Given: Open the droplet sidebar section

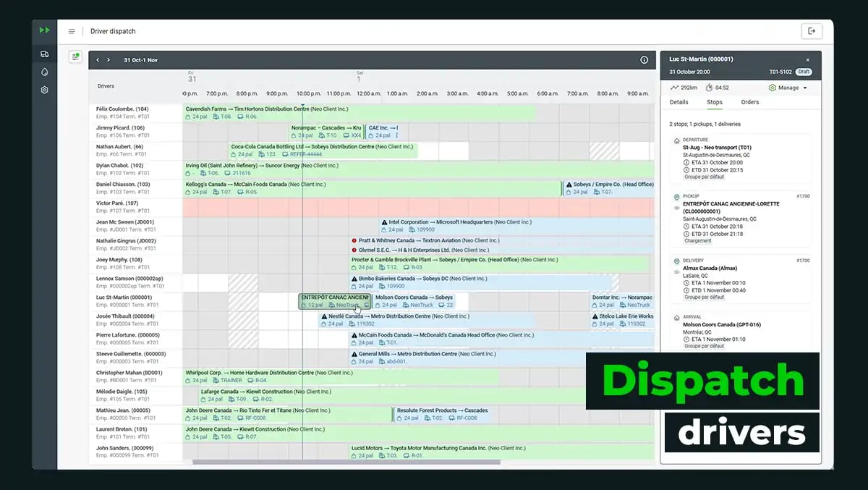Looking at the screenshot, I should coord(45,72).
